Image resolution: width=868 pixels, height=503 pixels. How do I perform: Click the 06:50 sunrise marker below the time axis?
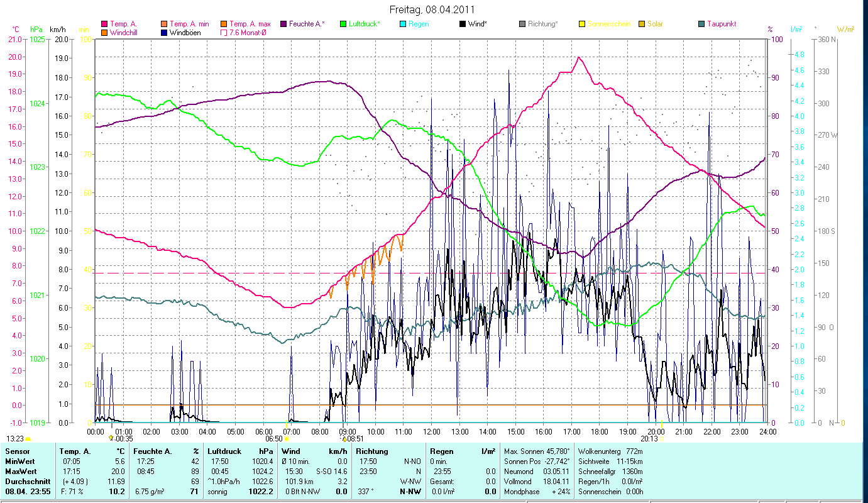tap(277, 439)
